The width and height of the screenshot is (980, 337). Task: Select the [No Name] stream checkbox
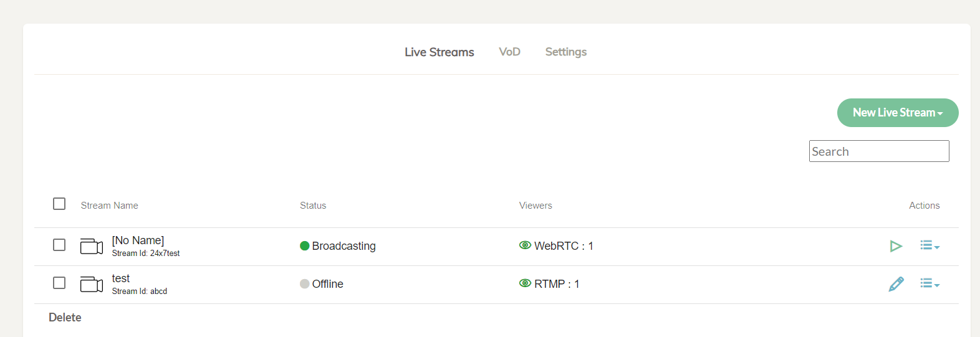click(x=59, y=245)
